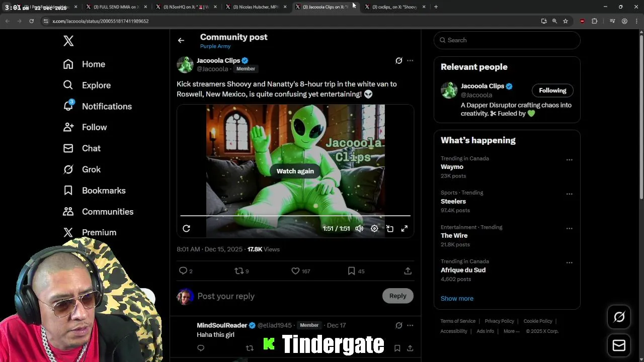The image size is (644, 362).
Task: Repost MindSoulReader's comment
Action: pyautogui.click(x=250, y=348)
